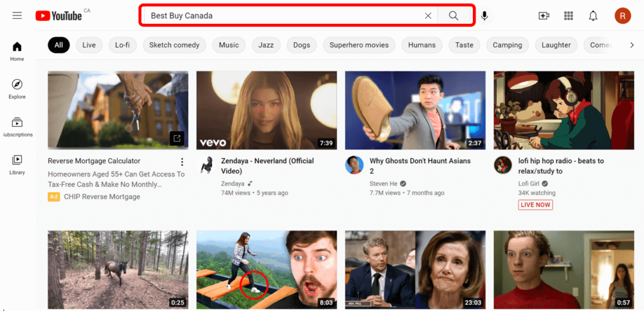Show more chips with right arrow
This screenshot has height=311, width=644.
[x=631, y=45]
